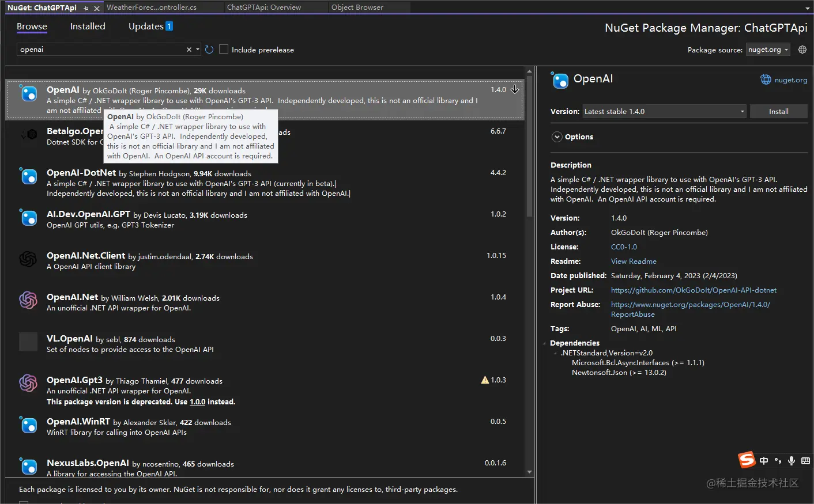814x504 pixels.
Task: Click the 1.0.0 version link for OpenAI.Gpt3
Action: (198, 402)
